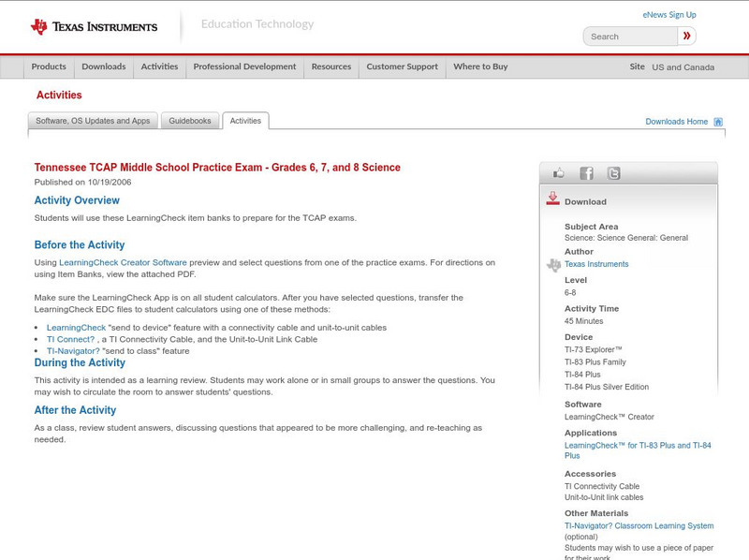Click the TI author avatar icon
The height and width of the screenshot is (560, 749).
point(554,264)
